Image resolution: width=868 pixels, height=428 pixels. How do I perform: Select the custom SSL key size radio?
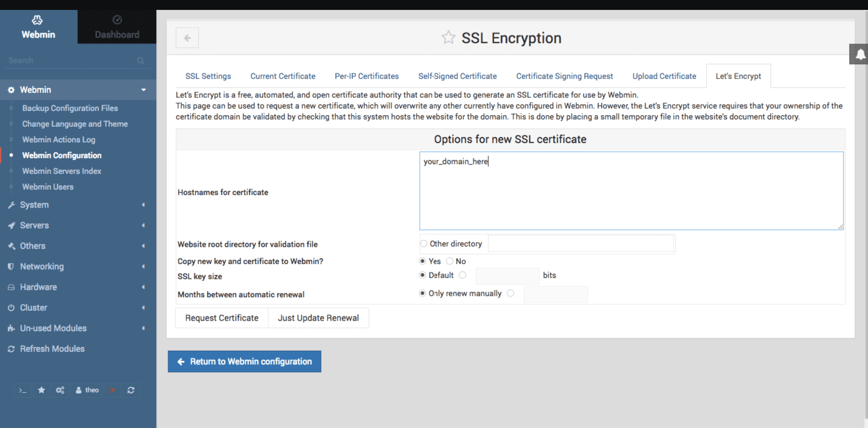[463, 275]
